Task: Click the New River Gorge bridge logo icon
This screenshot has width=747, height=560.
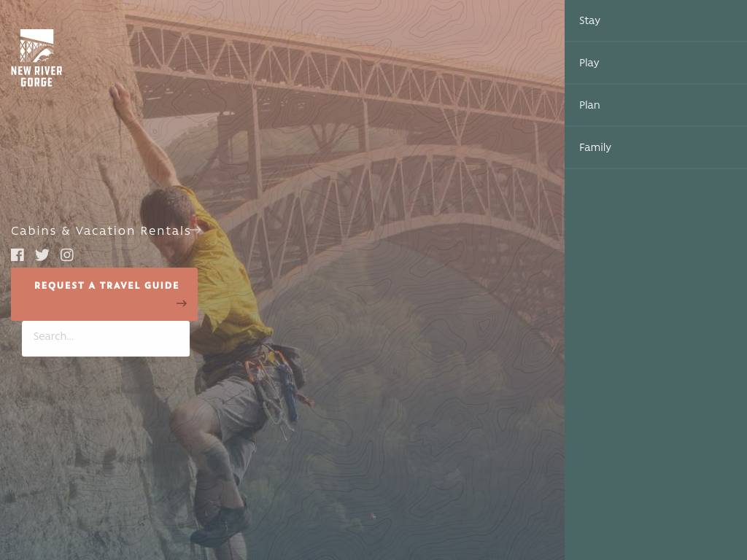Action: click(36, 45)
